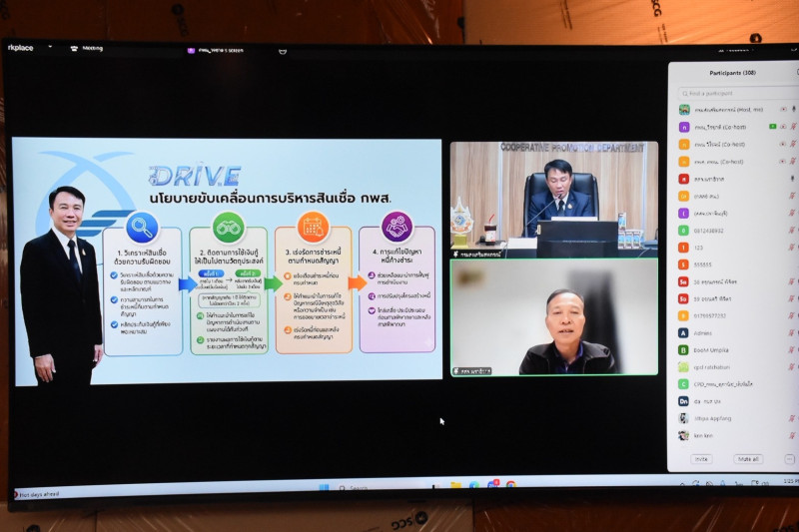Toggle the host's microphone icon in participant list
This screenshot has height=532, width=799.
793,110
